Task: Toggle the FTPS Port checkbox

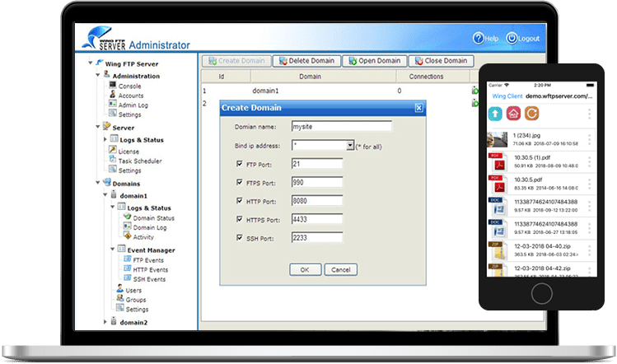Action: [x=239, y=182]
